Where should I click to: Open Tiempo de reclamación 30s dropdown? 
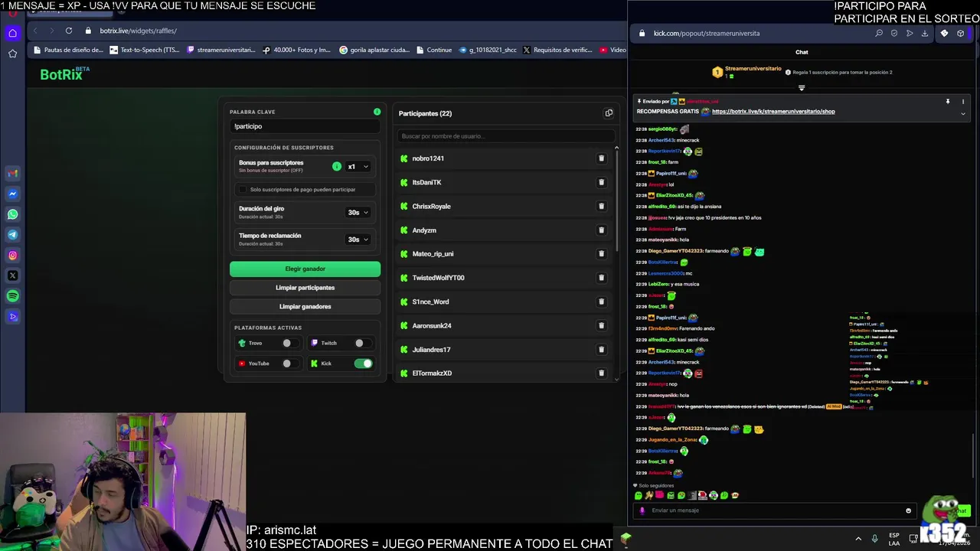(358, 239)
